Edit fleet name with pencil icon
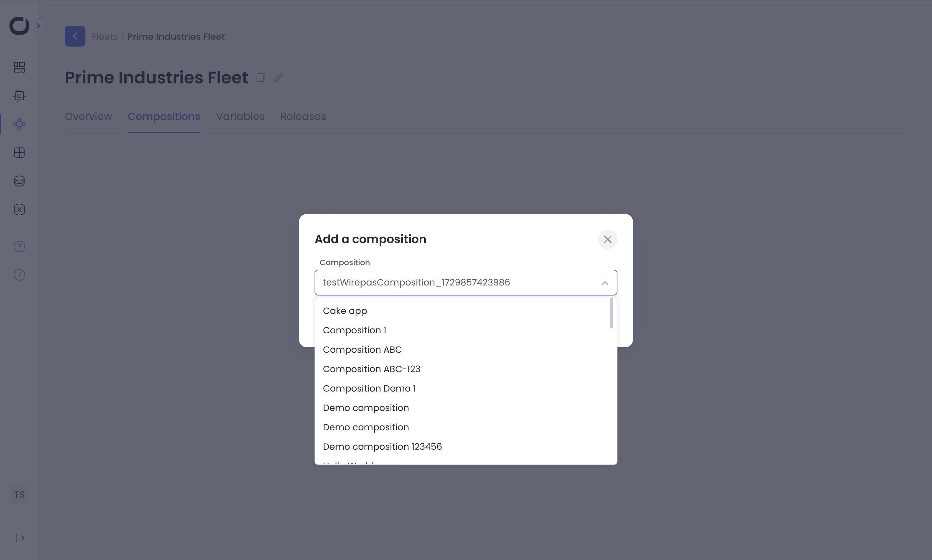This screenshot has width=932, height=560. (x=278, y=78)
